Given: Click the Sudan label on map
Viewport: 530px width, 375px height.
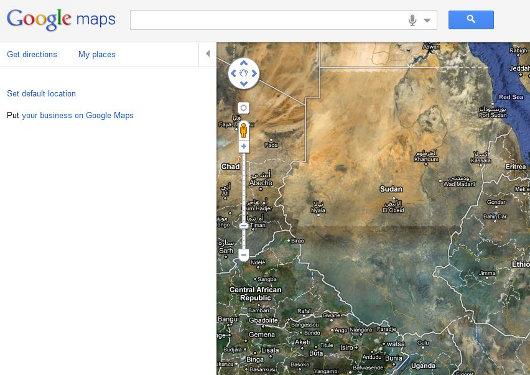Looking at the screenshot, I should [x=391, y=189].
